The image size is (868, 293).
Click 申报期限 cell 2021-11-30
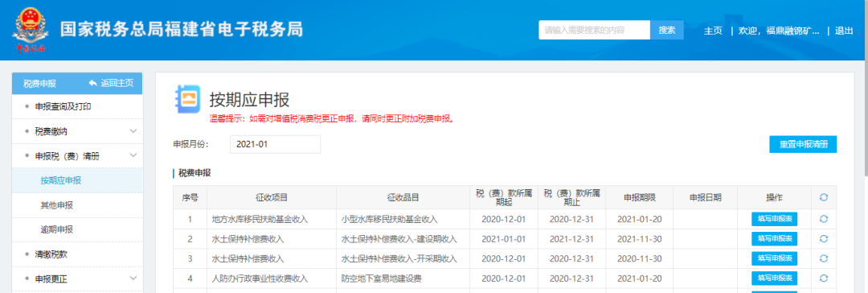pyautogui.click(x=640, y=238)
